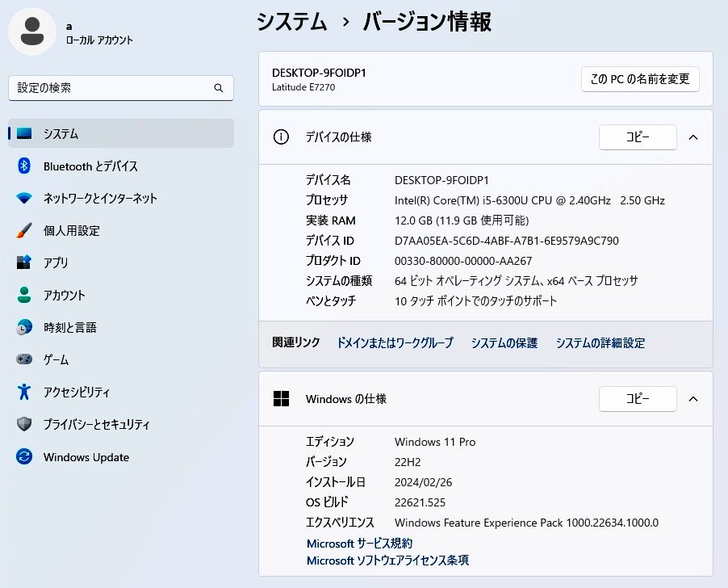Open システムの保護 link
The width and height of the screenshot is (728, 588).
[504, 342]
